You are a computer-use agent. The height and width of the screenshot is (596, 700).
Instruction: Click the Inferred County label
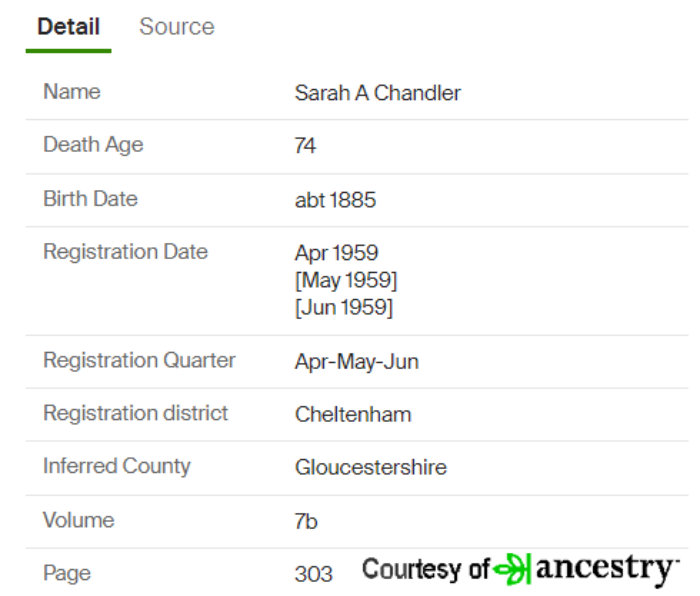coord(117,467)
